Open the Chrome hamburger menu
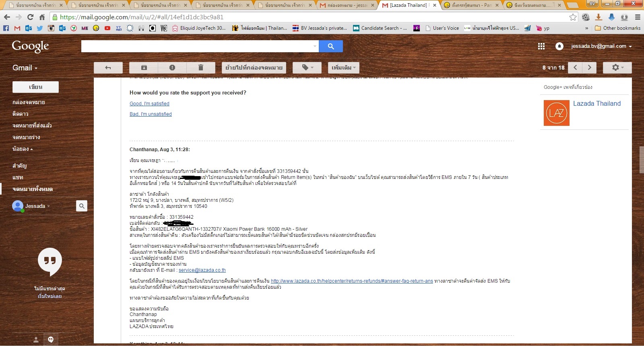This screenshot has width=644, height=349. click(637, 17)
